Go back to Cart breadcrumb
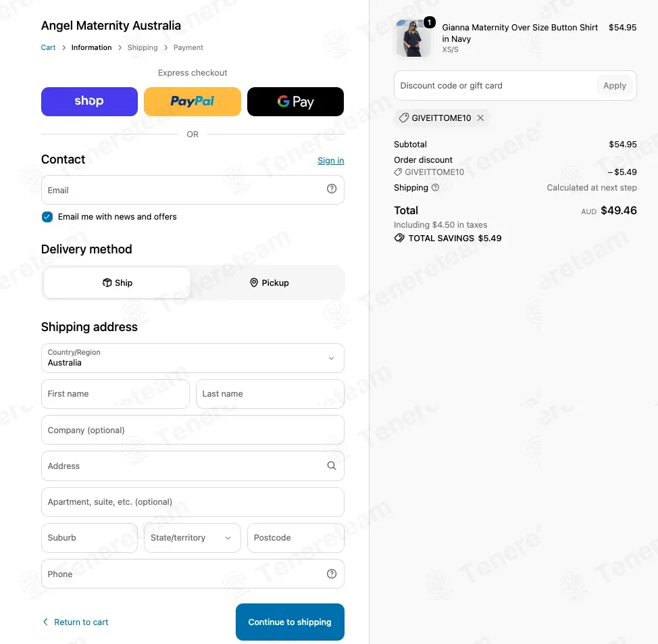This screenshot has height=644, width=658. pyautogui.click(x=48, y=47)
